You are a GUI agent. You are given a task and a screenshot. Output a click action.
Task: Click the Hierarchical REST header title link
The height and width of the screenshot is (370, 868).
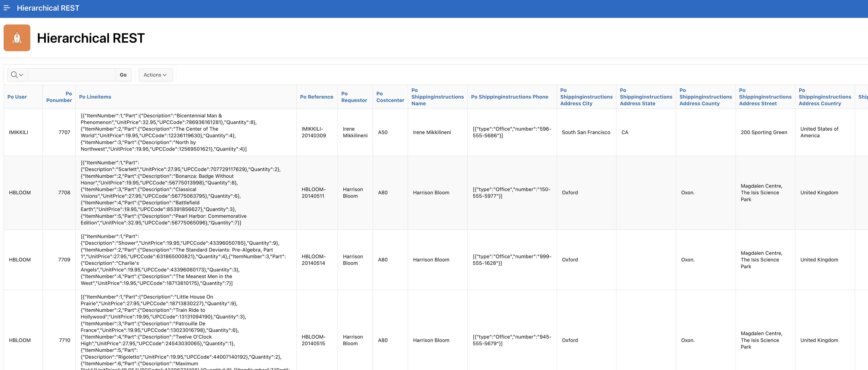pos(48,8)
